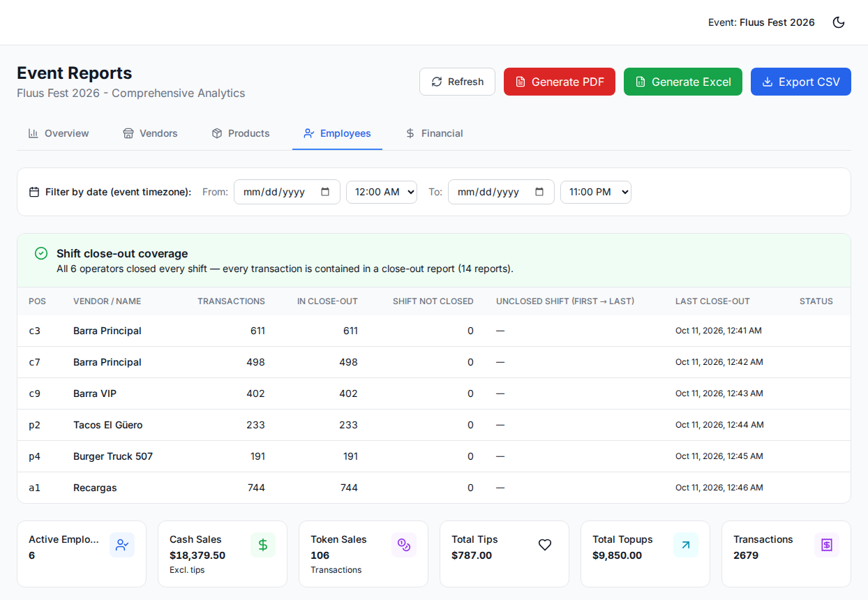868x600 pixels.
Task: Select the c7 POS cell
Action: point(34,362)
